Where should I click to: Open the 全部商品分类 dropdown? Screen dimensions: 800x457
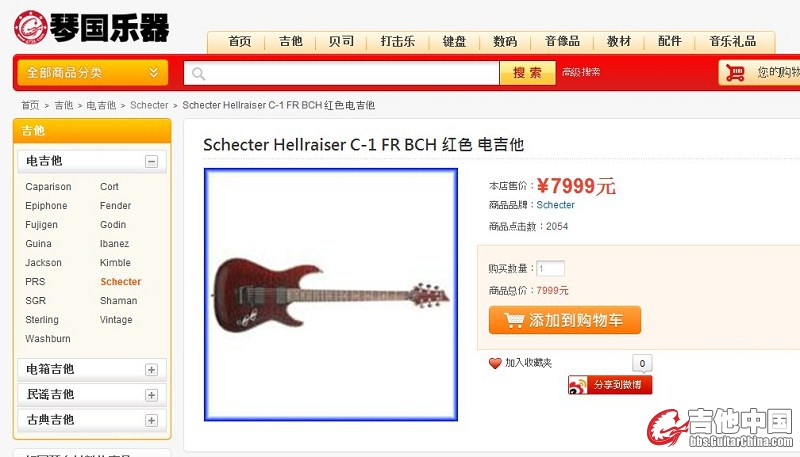pos(92,72)
